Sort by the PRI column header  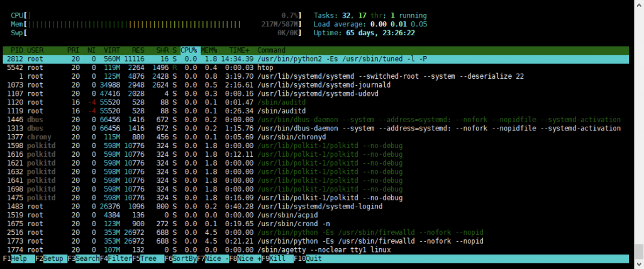(x=73, y=50)
